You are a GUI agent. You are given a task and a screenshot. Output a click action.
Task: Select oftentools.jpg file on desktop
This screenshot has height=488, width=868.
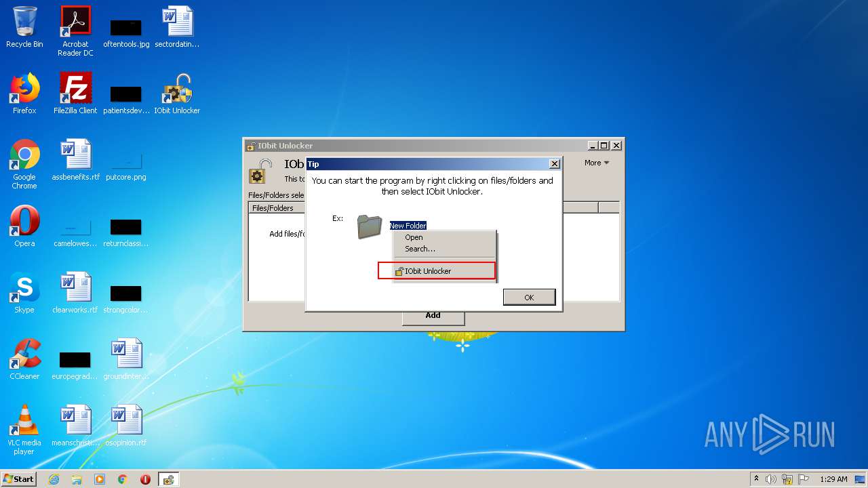coord(126,31)
